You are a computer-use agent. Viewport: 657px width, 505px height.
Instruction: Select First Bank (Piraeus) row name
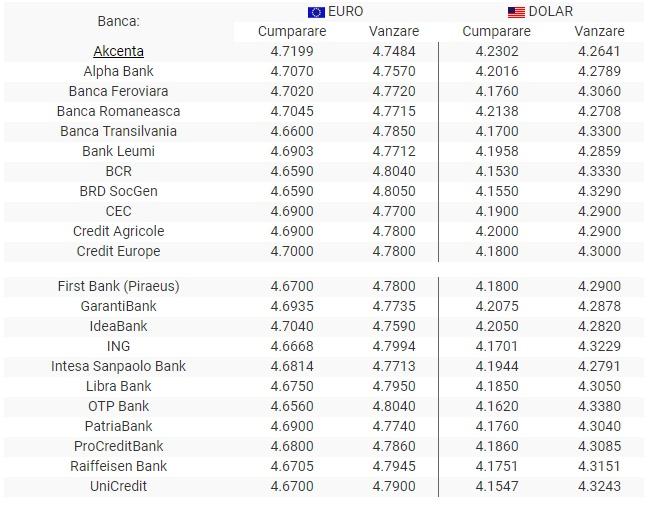tap(119, 286)
